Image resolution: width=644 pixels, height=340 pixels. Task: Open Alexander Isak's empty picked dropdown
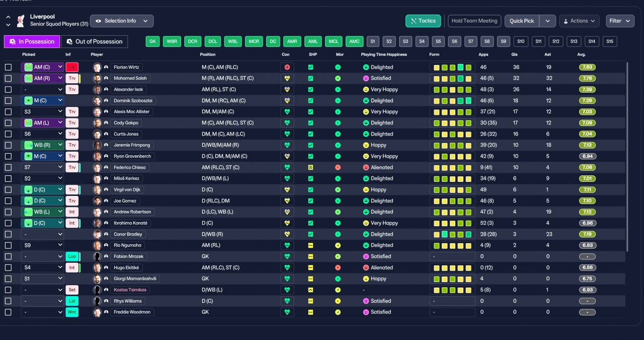(x=42, y=89)
